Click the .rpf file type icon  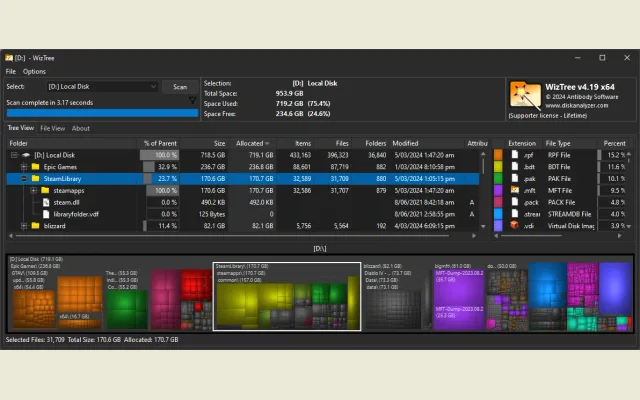coord(515,155)
